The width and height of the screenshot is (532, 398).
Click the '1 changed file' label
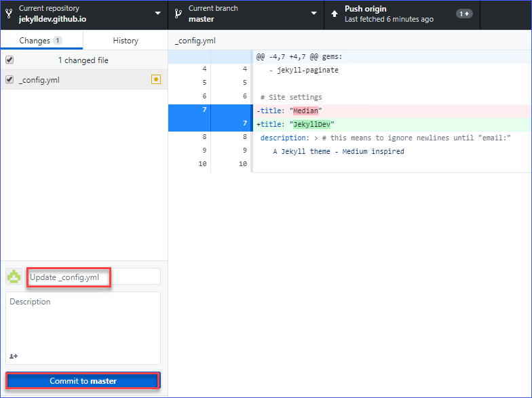pyautogui.click(x=83, y=60)
